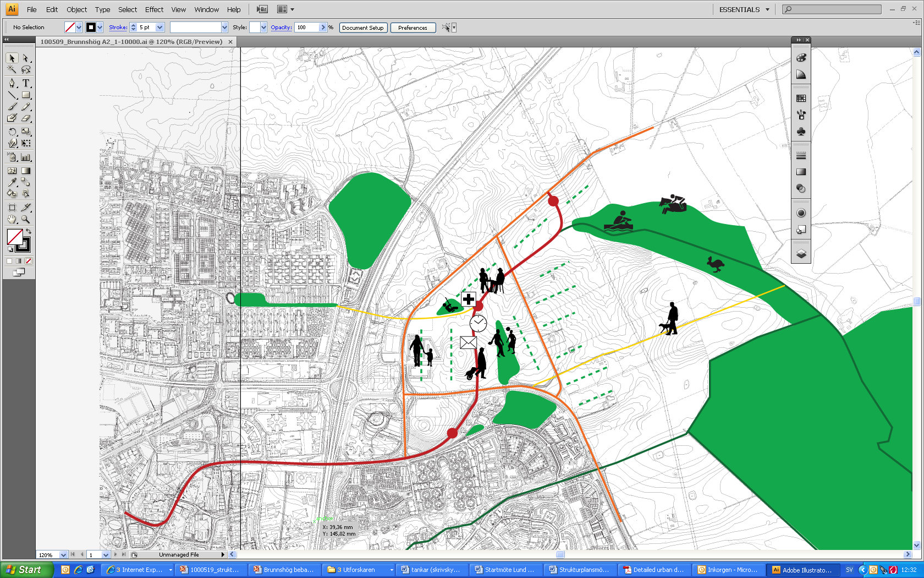Open the brush definition dropdown
The width and height of the screenshot is (924, 578).
(224, 27)
